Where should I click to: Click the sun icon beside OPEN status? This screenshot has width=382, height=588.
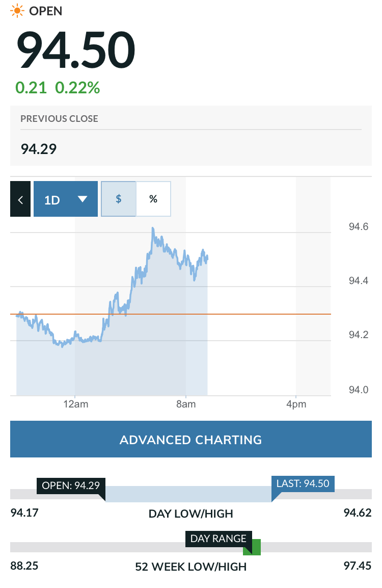(x=17, y=11)
